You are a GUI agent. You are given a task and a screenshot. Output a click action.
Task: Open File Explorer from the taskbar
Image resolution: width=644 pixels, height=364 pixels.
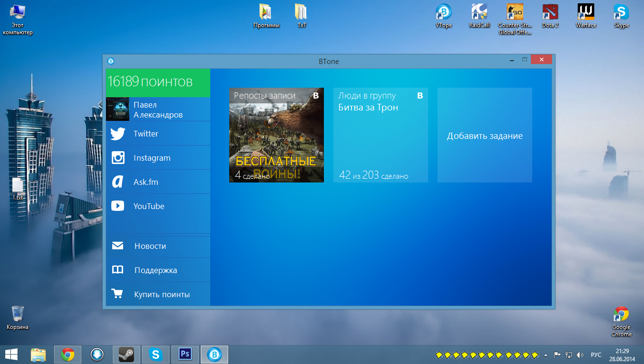click(38, 354)
